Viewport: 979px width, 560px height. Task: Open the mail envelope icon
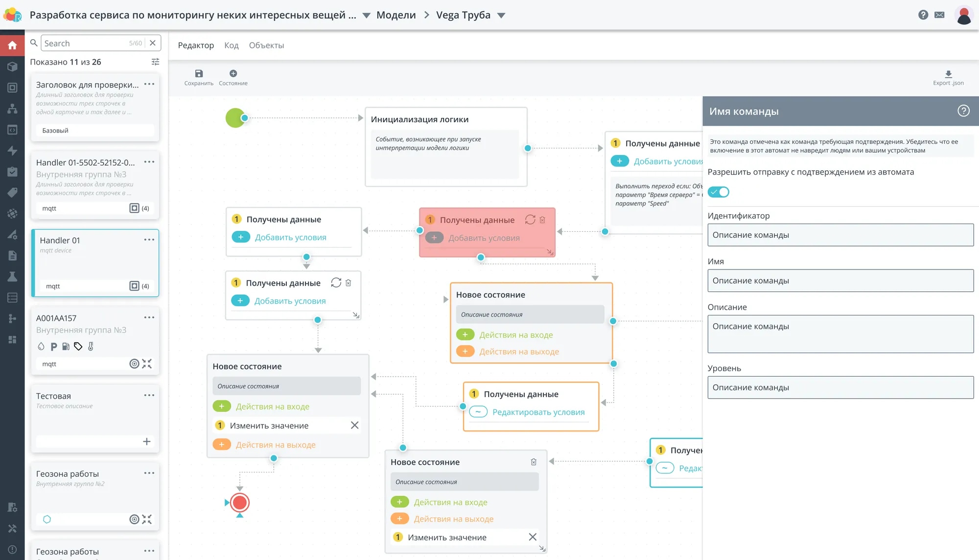(939, 15)
